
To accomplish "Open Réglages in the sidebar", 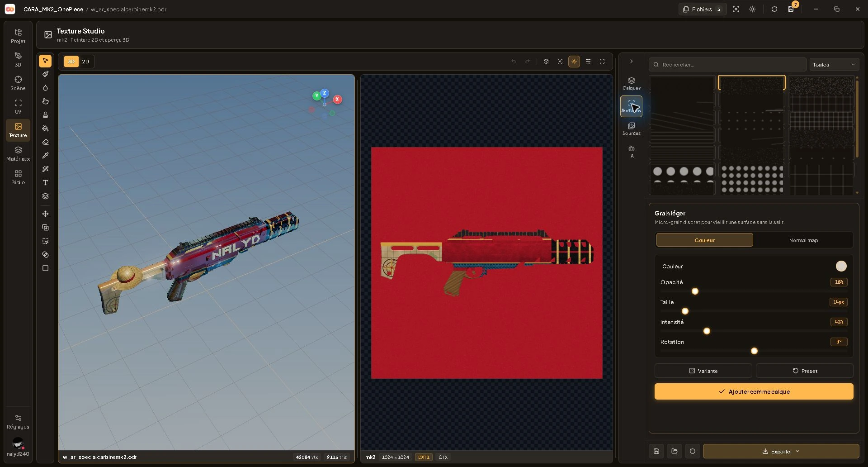I will point(18,422).
